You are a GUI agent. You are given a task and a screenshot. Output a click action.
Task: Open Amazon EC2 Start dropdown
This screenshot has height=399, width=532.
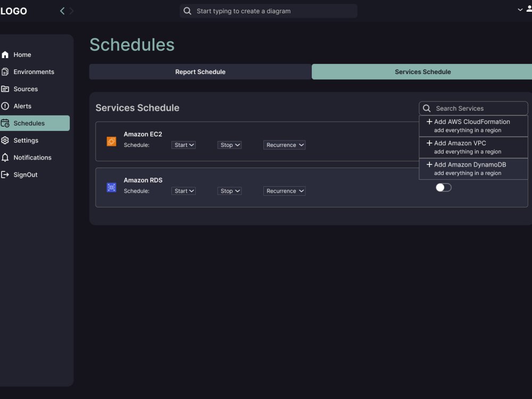point(184,145)
